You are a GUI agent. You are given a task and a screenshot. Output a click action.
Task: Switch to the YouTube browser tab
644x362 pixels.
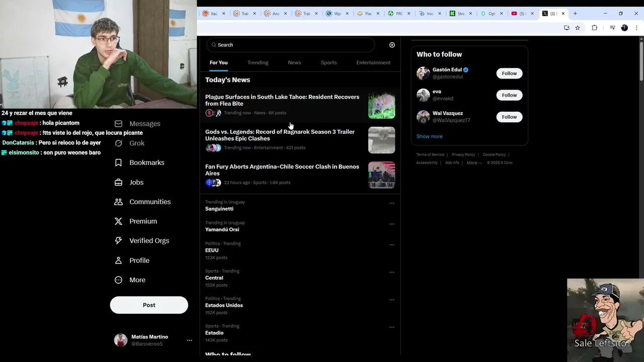coord(522,14)
